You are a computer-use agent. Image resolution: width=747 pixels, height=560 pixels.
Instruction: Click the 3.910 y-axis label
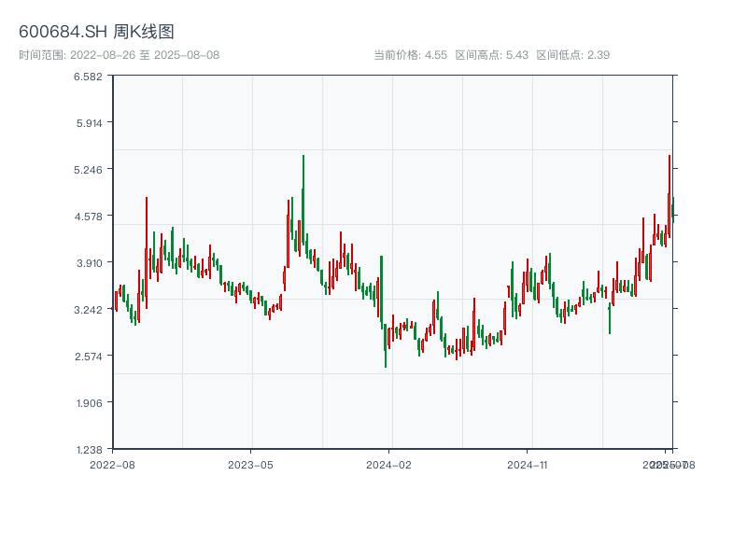(x=90, y=263)
